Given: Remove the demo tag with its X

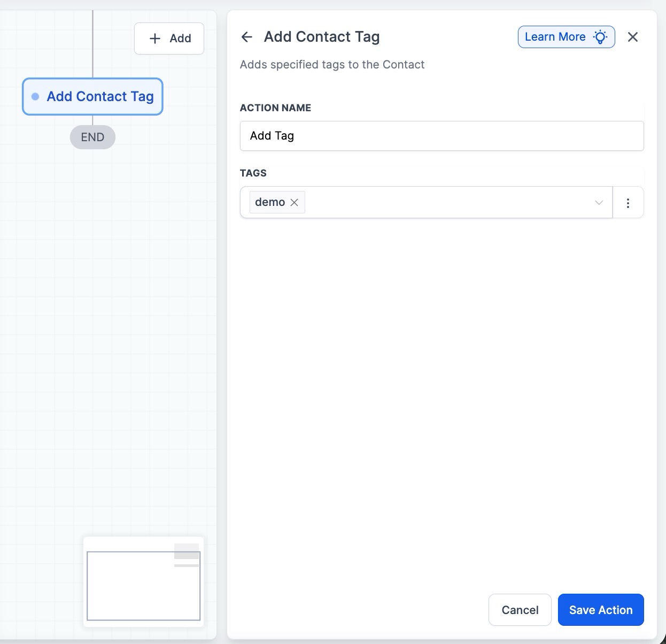Looking at the screenshot, I should pos(294,202).
